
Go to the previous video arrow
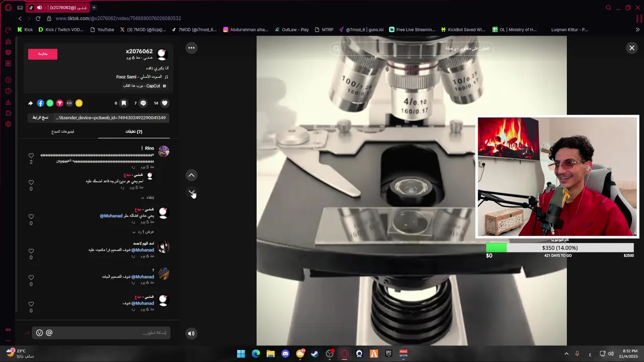tap(191, 175)
